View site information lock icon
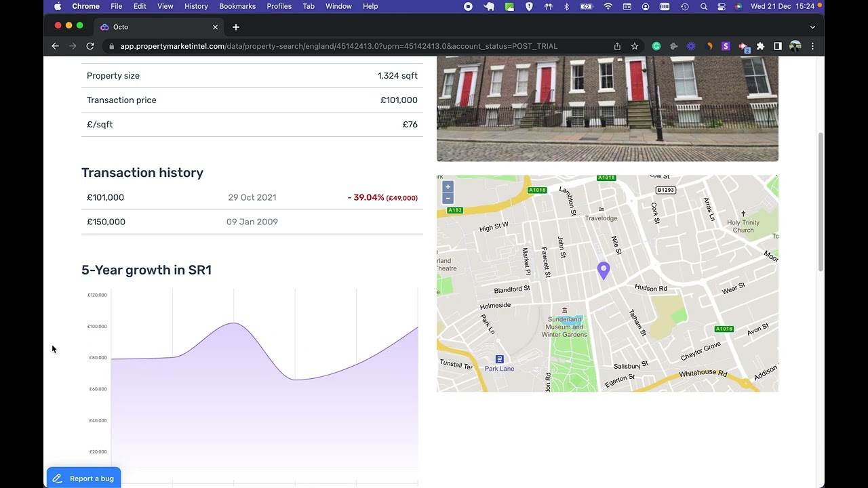The image size is (868, 488). pos(111,46)
